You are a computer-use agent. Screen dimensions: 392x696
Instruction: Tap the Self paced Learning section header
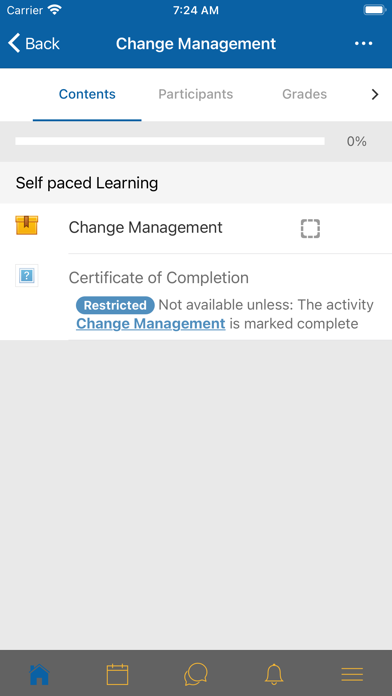[196, 183]
